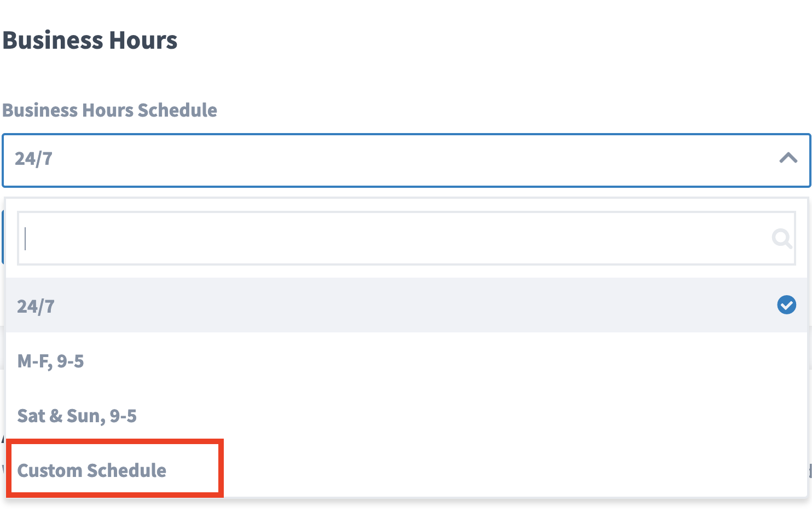Screen dimensions: 812x512
Task: Click inside the dropdown search field
Action: click(405, 238)
